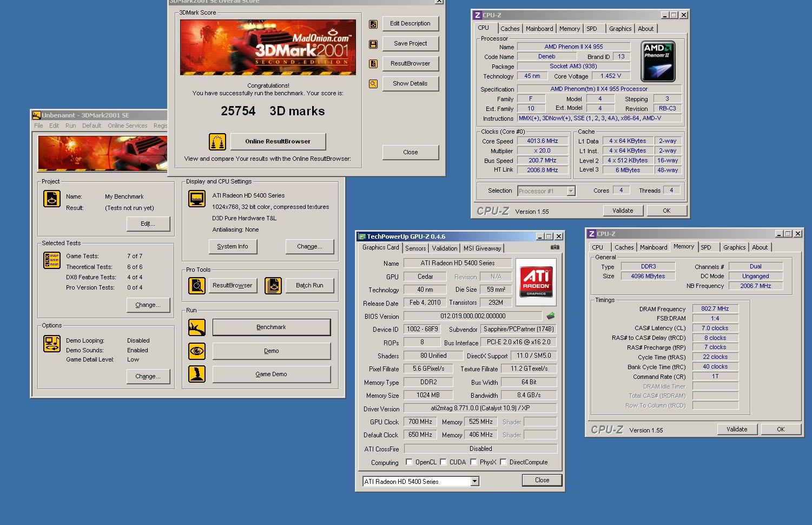Click the Core Speed value 4013.6 MHz
Image resolution: width=812 pixels, height=525 pixels.
pos(543,141)
